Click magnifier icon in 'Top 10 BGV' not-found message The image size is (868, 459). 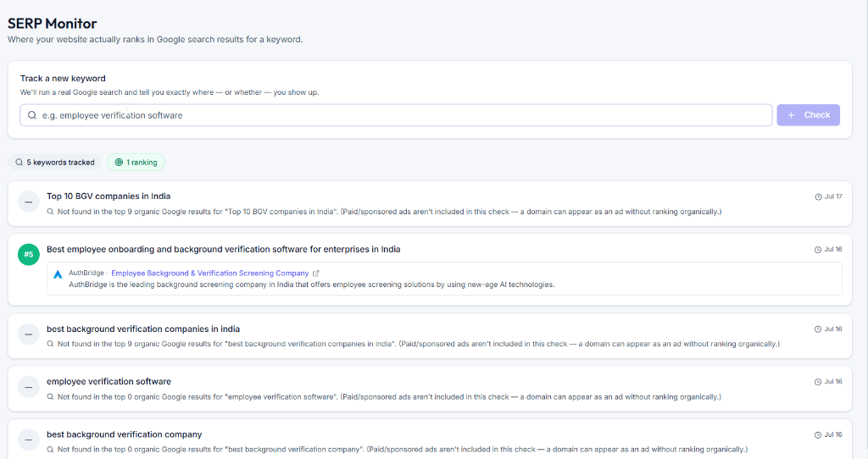50,211
